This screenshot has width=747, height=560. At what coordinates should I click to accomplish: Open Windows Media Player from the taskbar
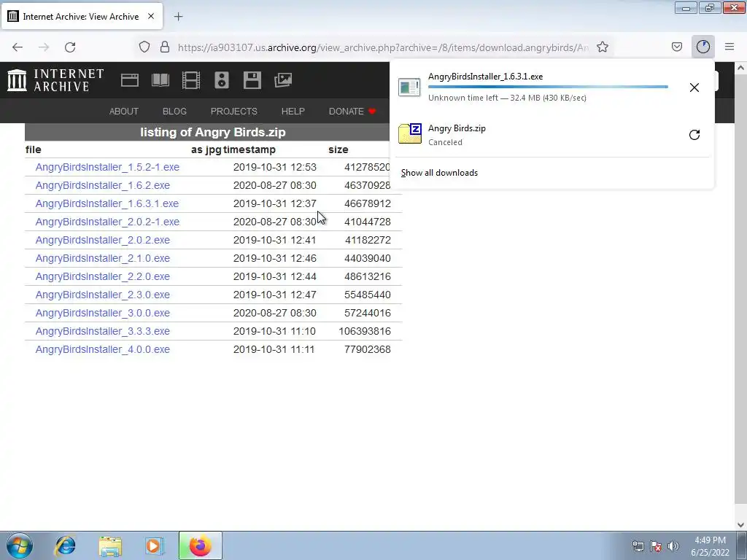click(154, 545)
